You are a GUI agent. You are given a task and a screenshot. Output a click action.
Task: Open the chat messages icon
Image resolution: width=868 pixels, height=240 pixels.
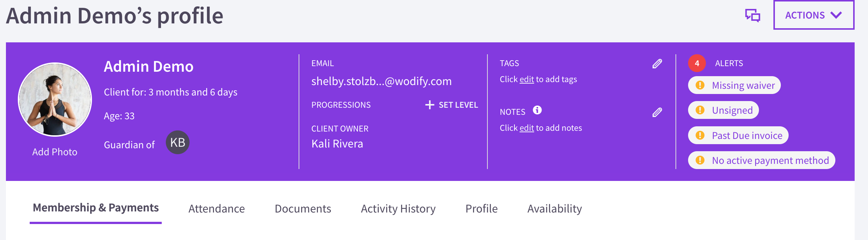pyautogui.click(x=753, y=16)
